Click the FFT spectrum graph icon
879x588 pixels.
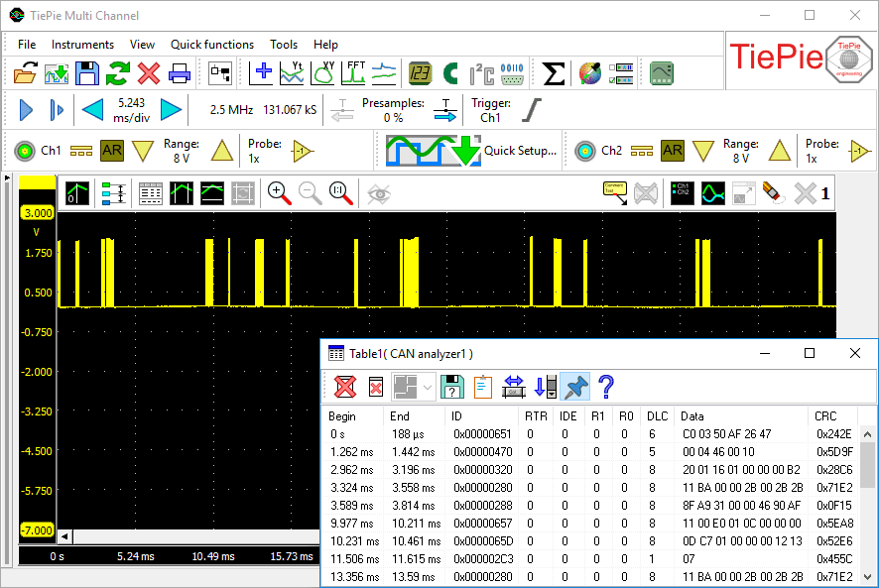(x=355, y=73)
